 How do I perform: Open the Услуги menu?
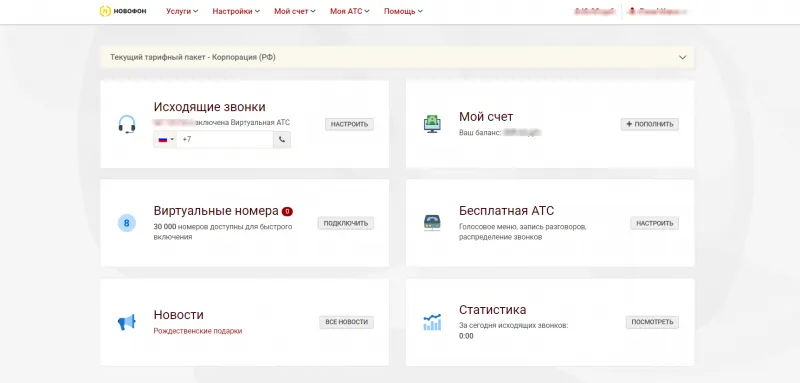click(x=182, y=11)
